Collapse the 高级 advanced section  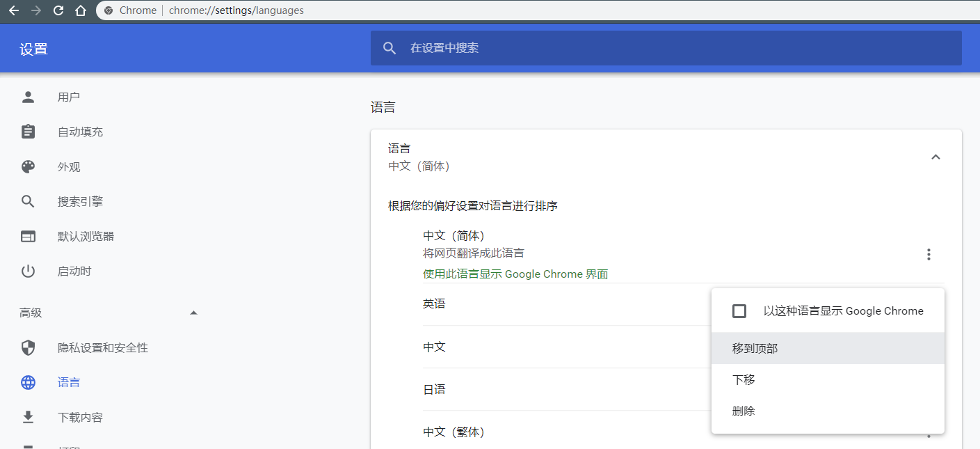point(194,313)
